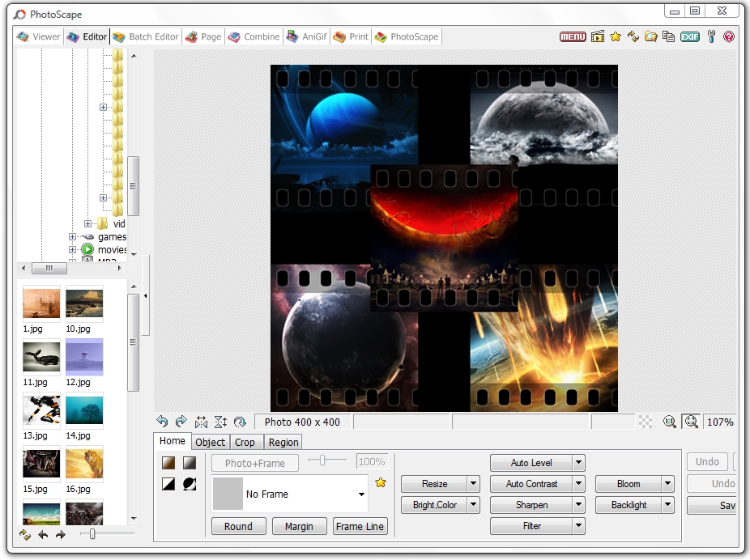Screen dimensions: 750x560
Task: Open the Auto Level dropdown arrow
Action: (x=579, y=463)
